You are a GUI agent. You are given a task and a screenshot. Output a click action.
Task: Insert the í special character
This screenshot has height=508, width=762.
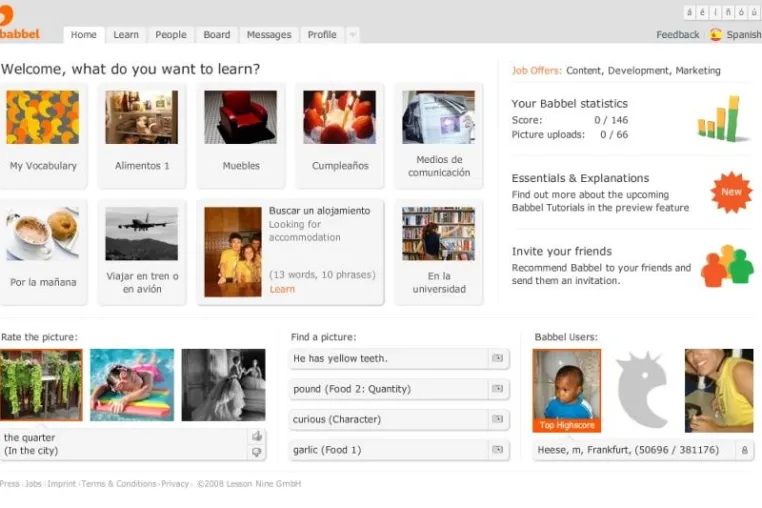click(x=715, y=12)
